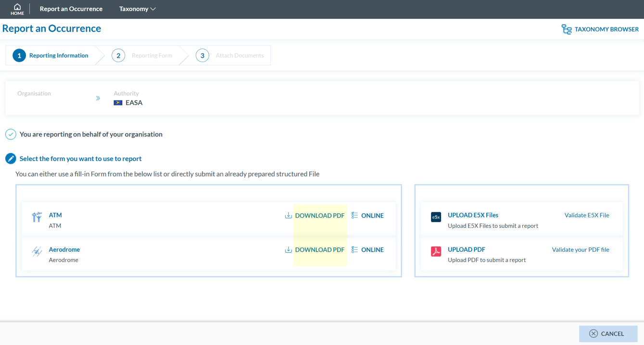Click the double chevron next to Organisation
Viewport: 644px width, 345px height.
click(98, 99)
